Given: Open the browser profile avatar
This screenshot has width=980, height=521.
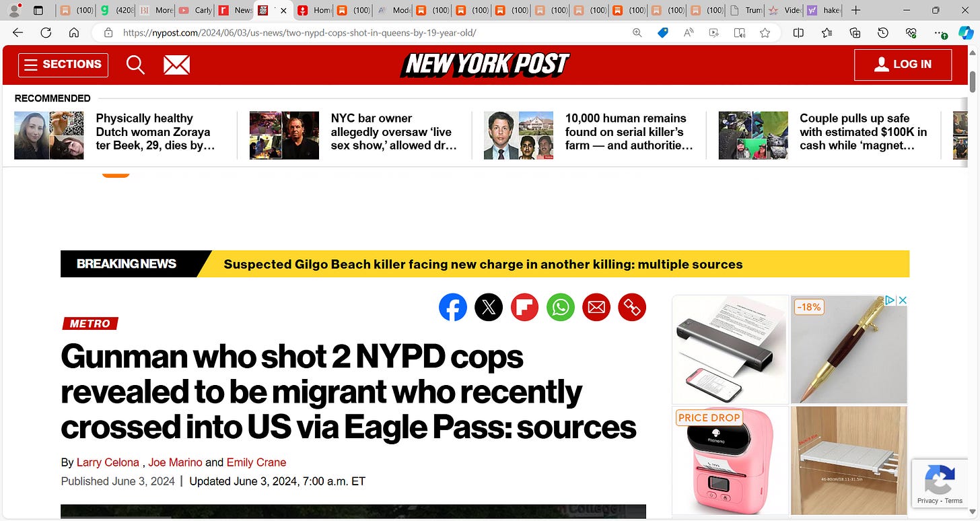Looking at the screenshot, I should click(x=14, y=10).
